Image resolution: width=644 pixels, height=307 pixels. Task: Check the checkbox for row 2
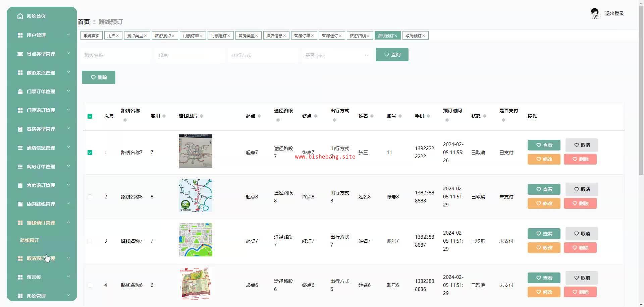90,197
